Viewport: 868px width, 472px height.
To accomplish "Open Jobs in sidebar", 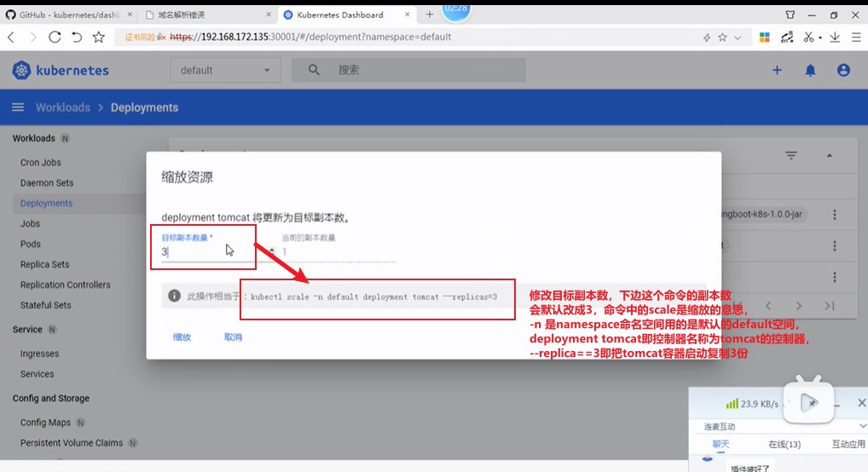I will pyautogui.click(x=30, y=223).
